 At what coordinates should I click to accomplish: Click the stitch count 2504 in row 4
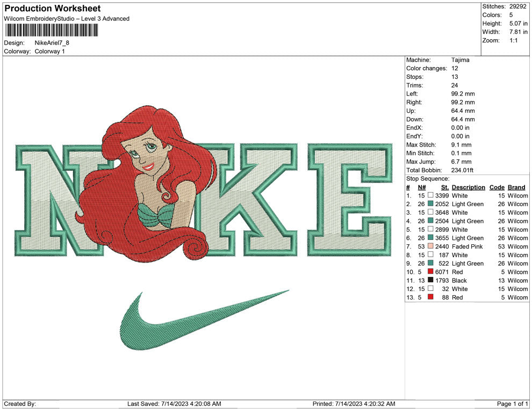click(x=442, y=221)
